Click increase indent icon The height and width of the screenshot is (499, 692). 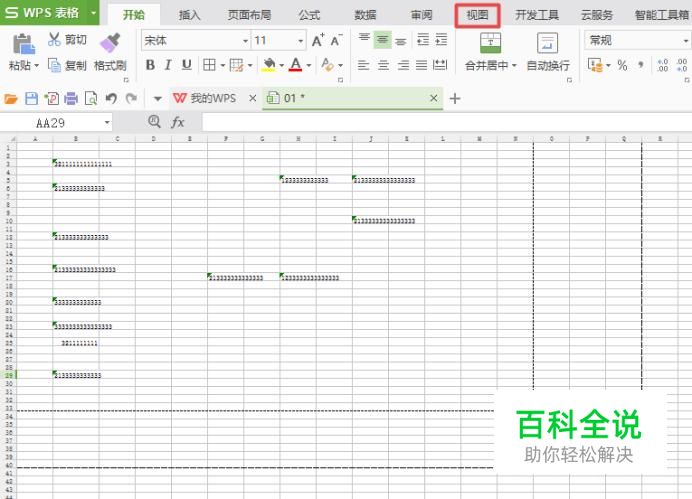[441, 40]
